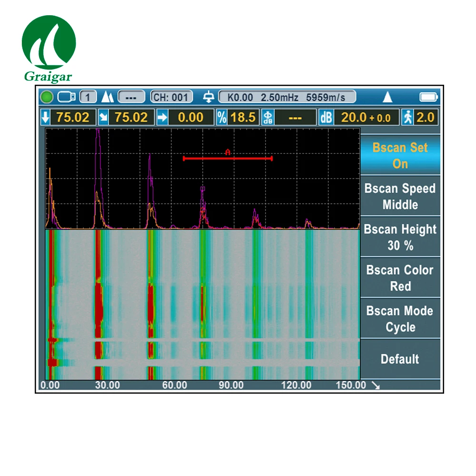Click the red gate A line
Screen dimensions: 476x476
coord(228,159)
